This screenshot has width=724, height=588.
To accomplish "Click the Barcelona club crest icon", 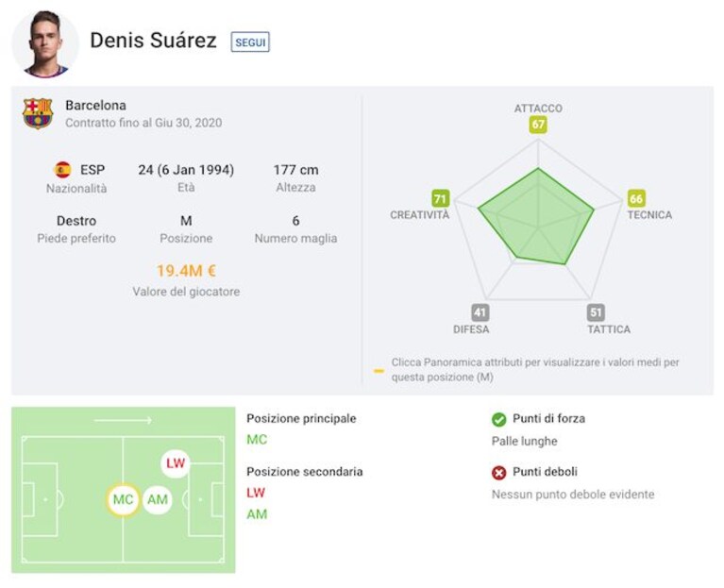I will click(x=38, y=113).
